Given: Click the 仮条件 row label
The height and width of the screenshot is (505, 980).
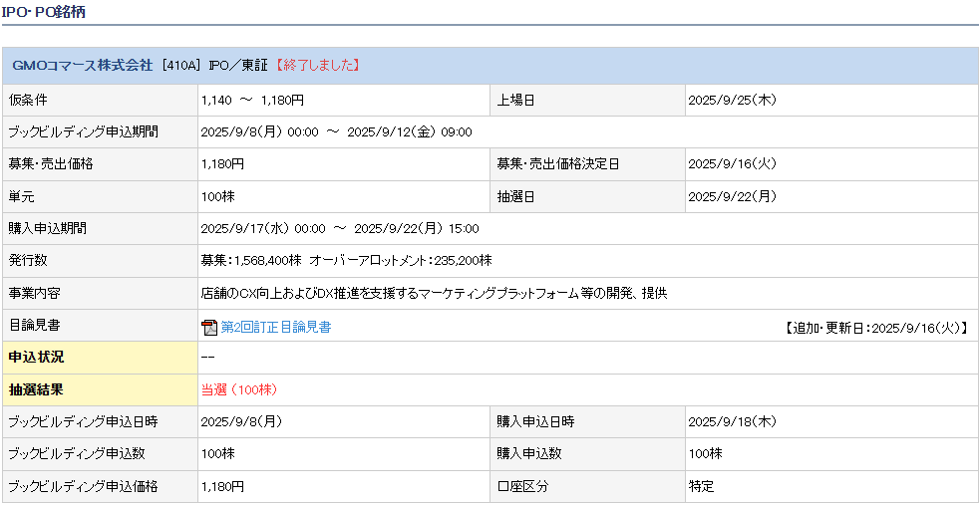Looking at the screenshot, I should (x=28, y=100).
